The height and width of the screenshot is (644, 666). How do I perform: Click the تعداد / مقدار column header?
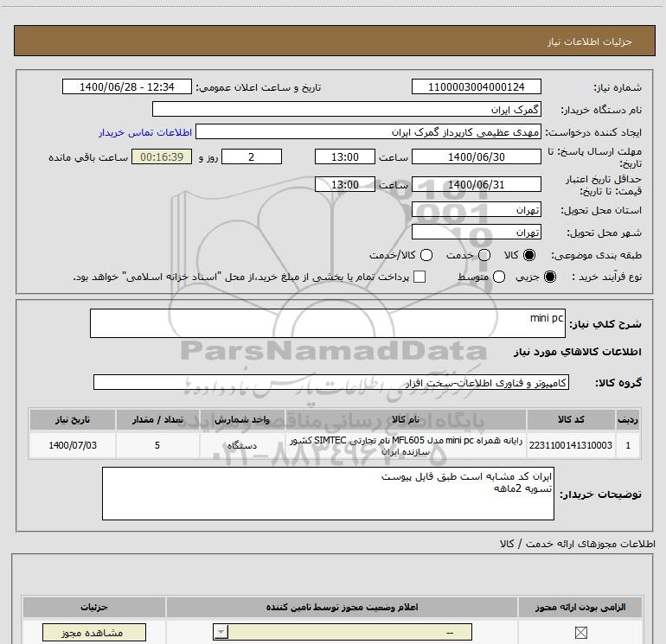click(x=157, y=420)
